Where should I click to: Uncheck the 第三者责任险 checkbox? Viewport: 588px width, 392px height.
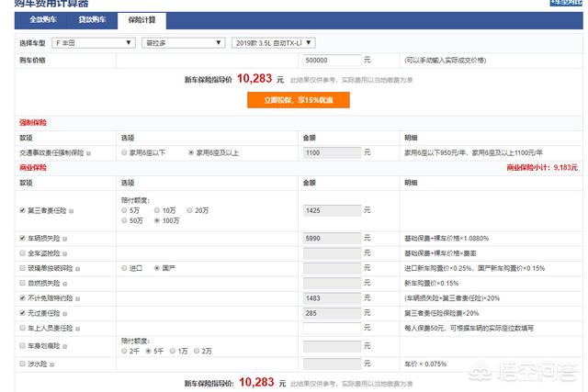[22, 210]
